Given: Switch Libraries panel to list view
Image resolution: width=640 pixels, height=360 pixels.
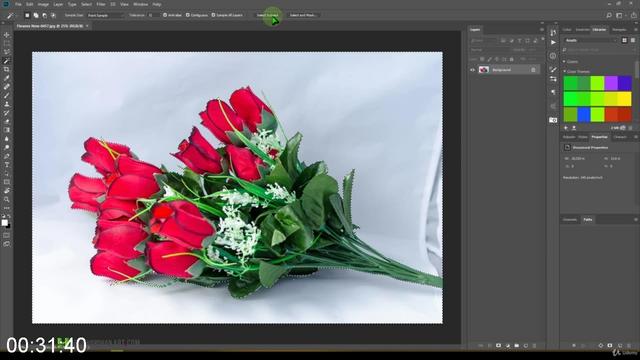Looking at the screenshot, I should point(633,40).
